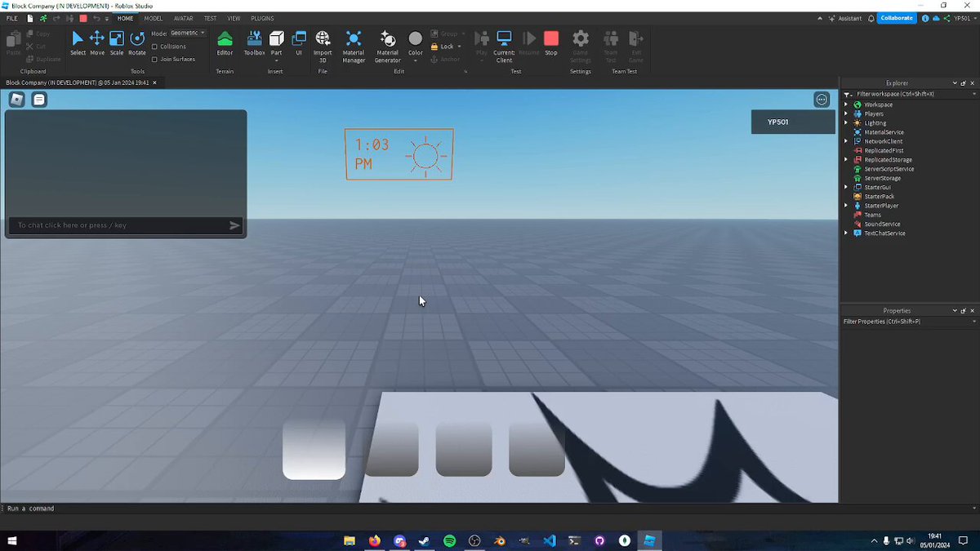Open the Mode Geometric dropdown

point(188,33)
